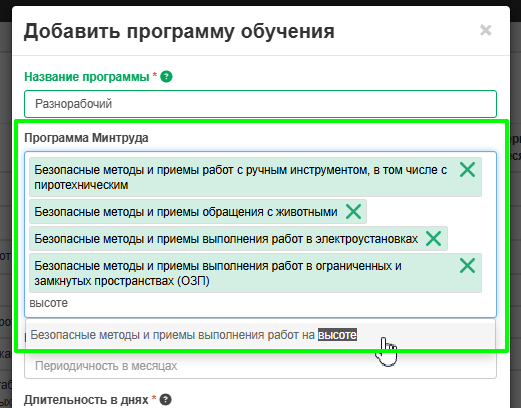Click the Название программы field with Разнорабочий
521x408 pixels.
point(260,104)
